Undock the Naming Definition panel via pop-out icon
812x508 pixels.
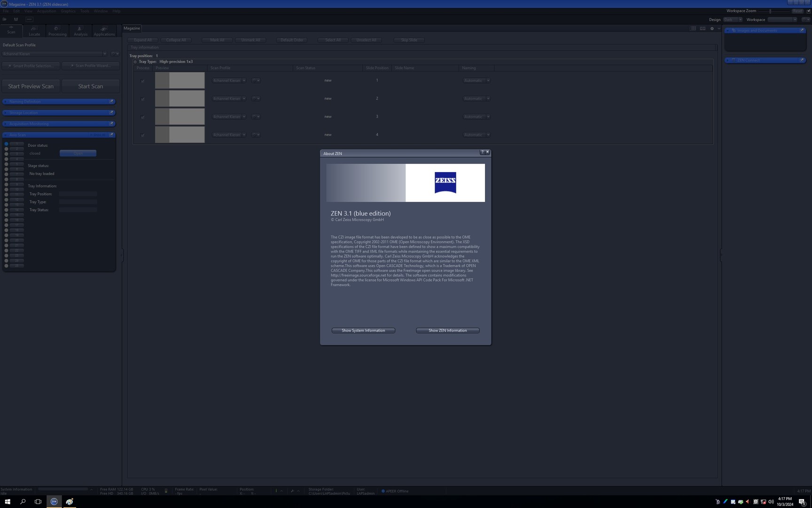point(111,102)
